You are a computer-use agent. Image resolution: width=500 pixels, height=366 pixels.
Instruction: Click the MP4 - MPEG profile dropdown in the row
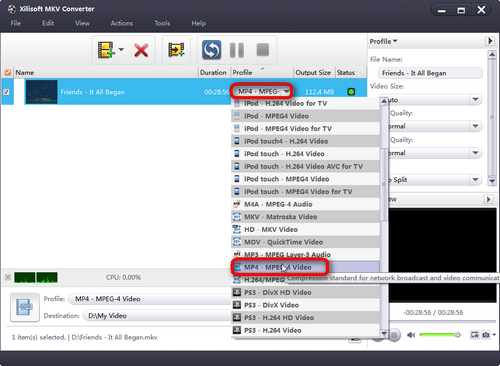[262, 91]
